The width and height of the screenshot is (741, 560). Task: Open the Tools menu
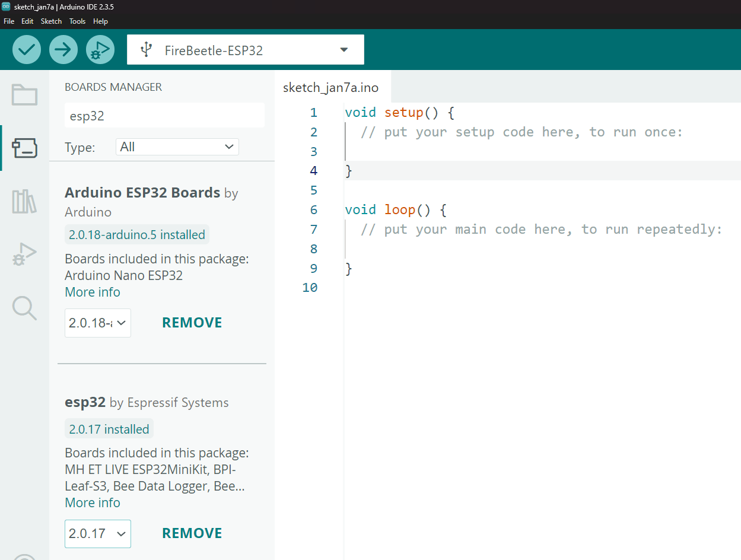click(x=77, y=21)
